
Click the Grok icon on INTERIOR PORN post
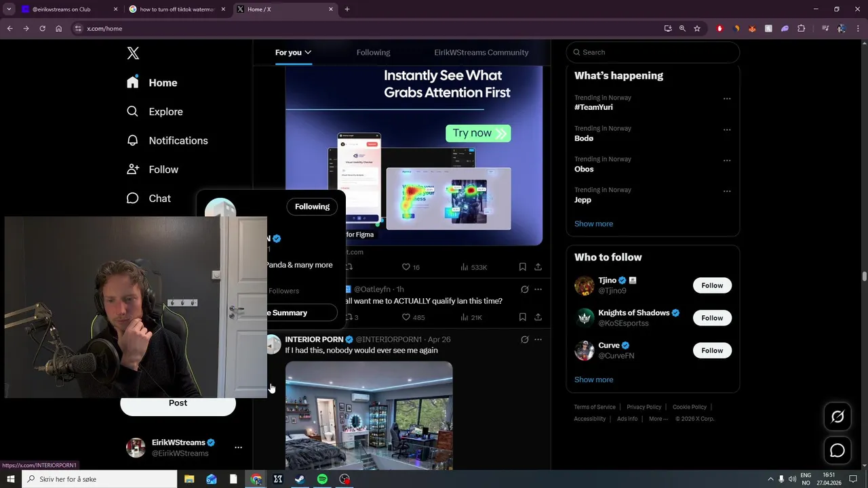click(x=524, y=340)
